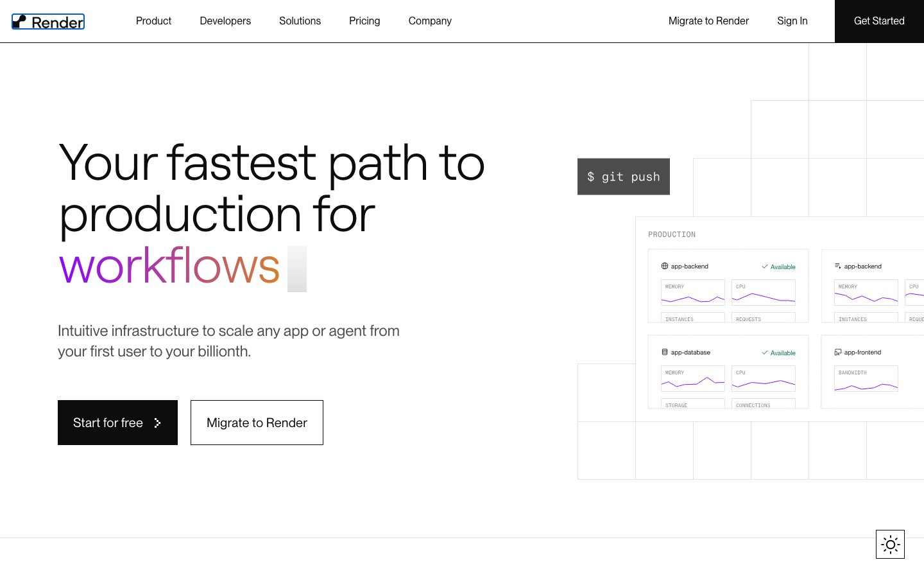This screenshot has width=924, height=578.
Task: Toggle the light/dark theme sun button
Action: (890, 545)
